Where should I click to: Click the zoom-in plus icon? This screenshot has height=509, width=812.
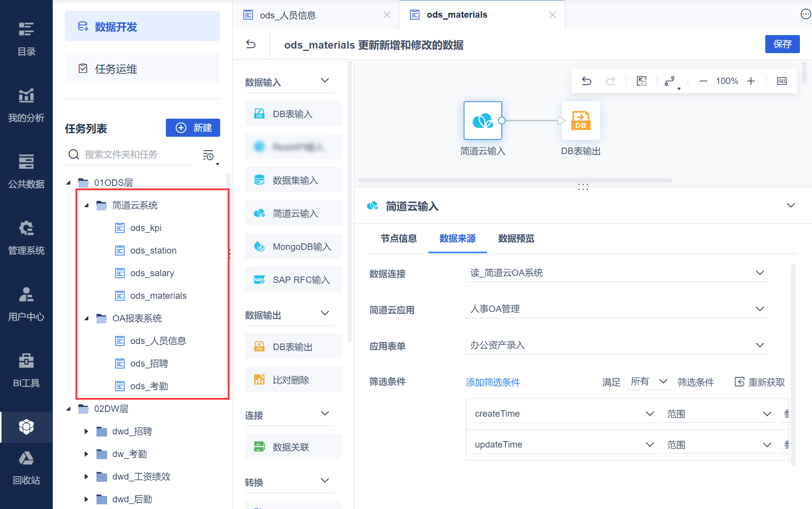(751, 81)
